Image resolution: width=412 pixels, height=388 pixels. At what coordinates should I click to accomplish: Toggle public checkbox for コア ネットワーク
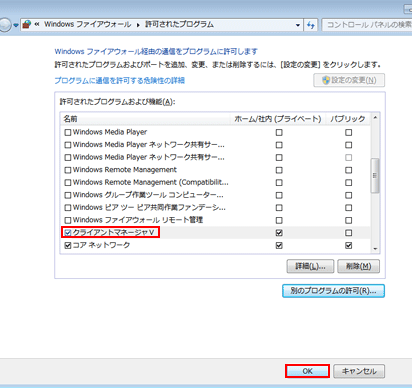tap(348, 245)
